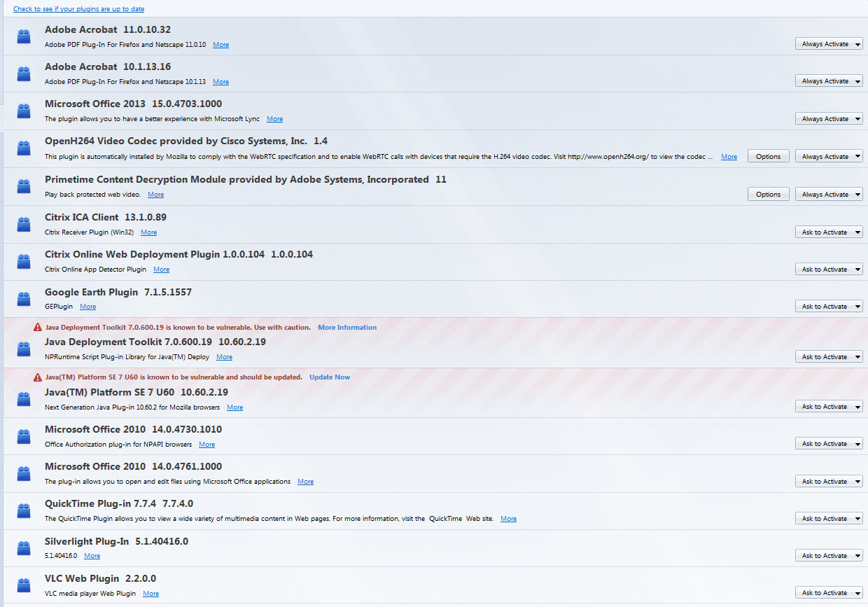868x607 pixels.
Task: Click the Adobe Acrobat 10.1.13.16 plugin icon
Action: [x=24, y=74]
